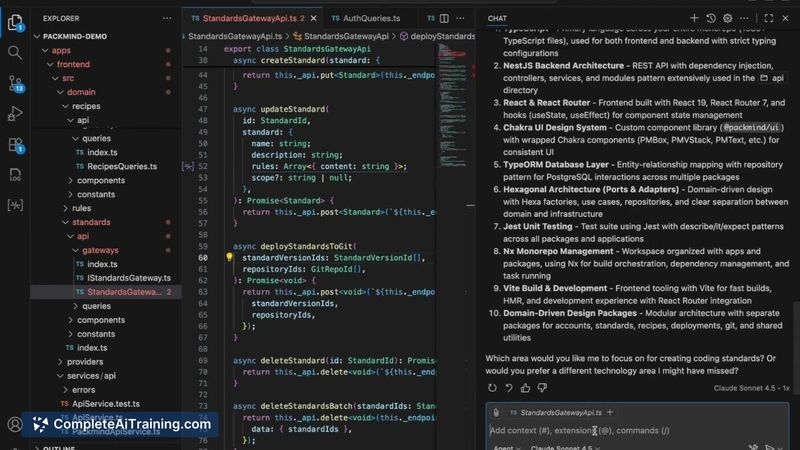Screen dimensions: 800x450
Task: Add StandardsGatewayApi.ts context with plus button
Action: click(610, 412)
